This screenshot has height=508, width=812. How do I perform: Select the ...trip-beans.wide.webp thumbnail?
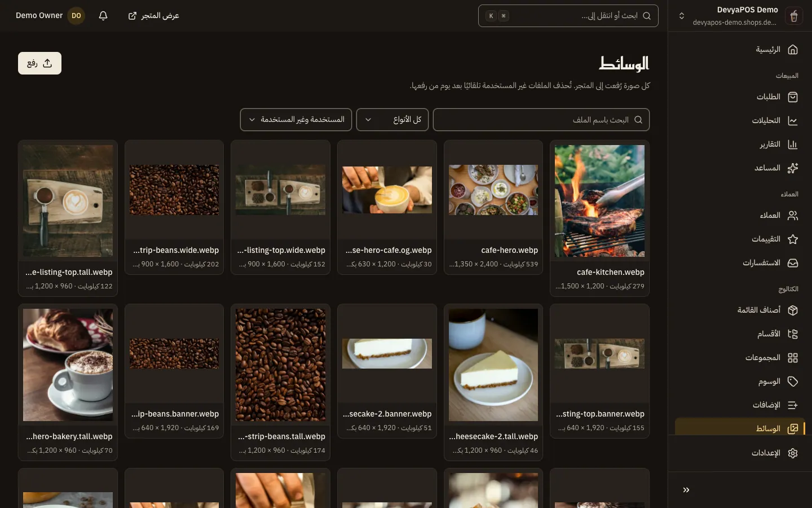(174, 190)
